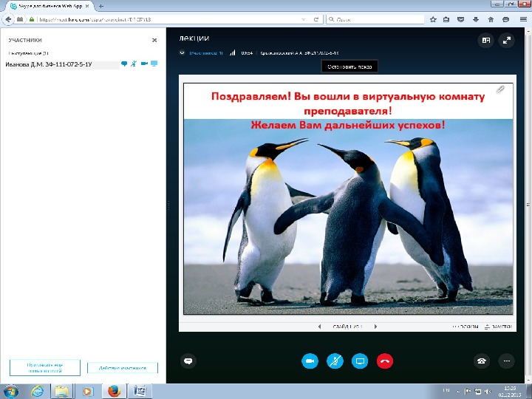Screen dimensions: 532x399
Task: Open the screen sharing options button
Action: pos(360,361)
